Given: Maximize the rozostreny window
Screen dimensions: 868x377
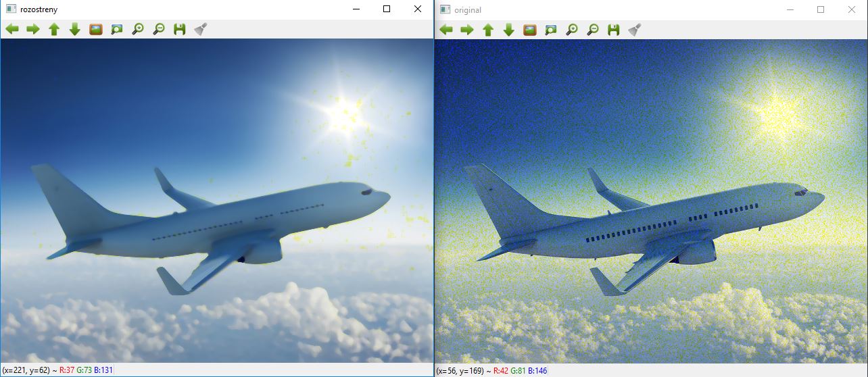Looking at the screenshot, I should point(387,9).
